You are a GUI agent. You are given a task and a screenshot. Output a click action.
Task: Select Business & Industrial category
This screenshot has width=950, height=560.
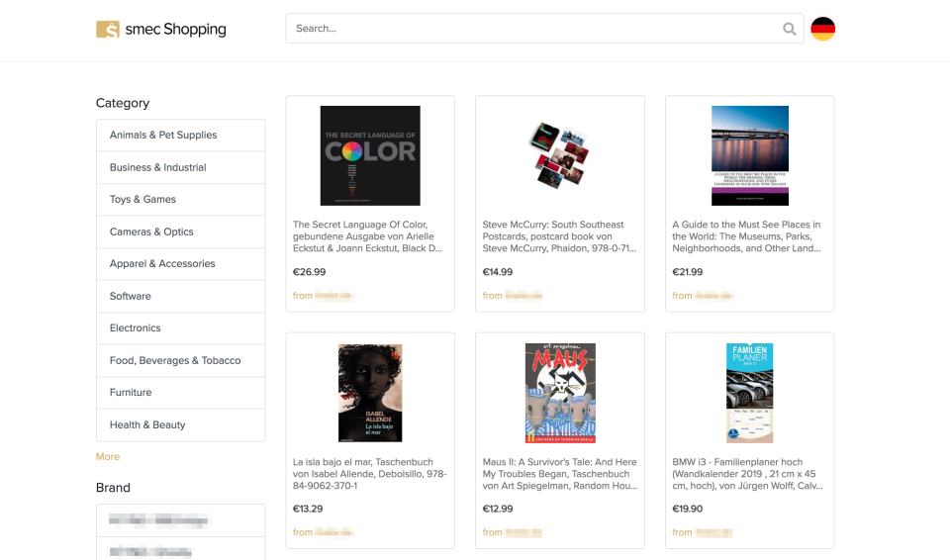point(180,167)
